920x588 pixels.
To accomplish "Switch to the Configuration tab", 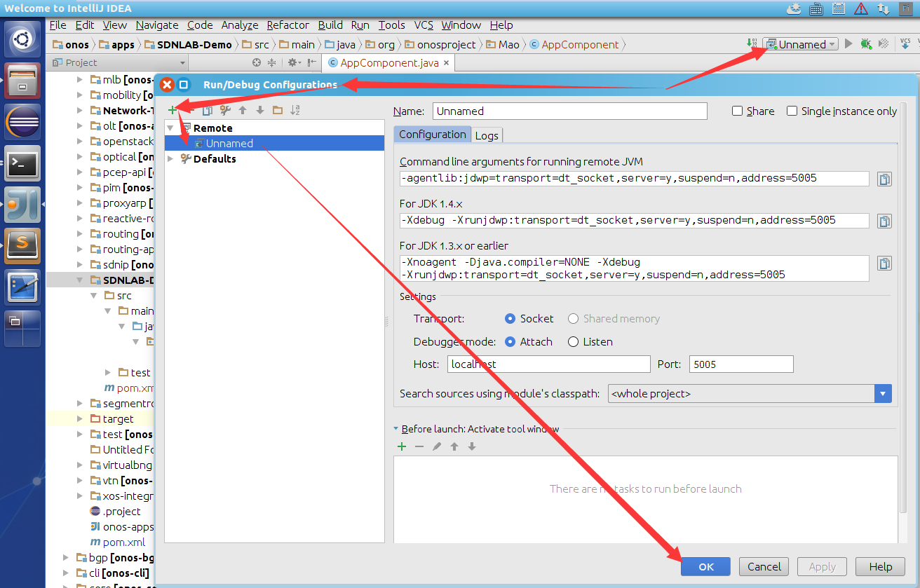I will tap(432, 135).
